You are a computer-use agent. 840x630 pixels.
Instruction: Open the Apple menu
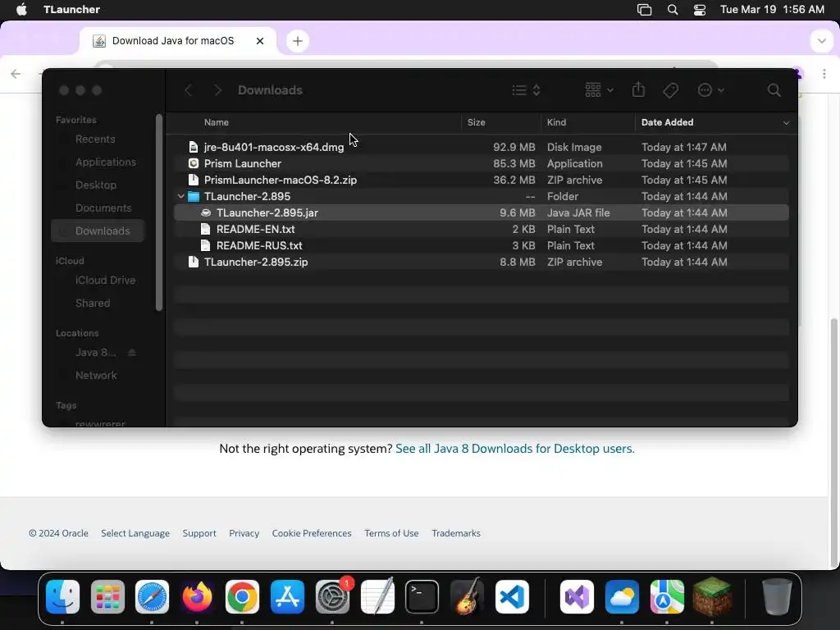click(21, 10)
